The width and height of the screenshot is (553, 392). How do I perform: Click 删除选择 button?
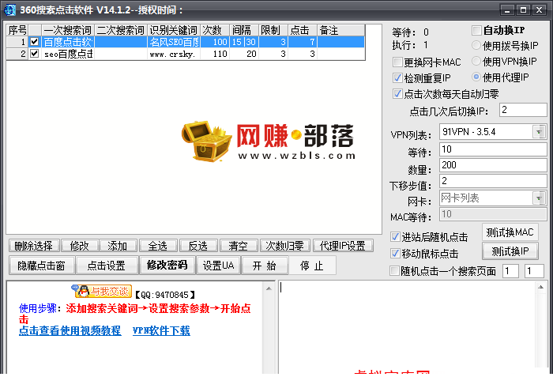[33, 246]
